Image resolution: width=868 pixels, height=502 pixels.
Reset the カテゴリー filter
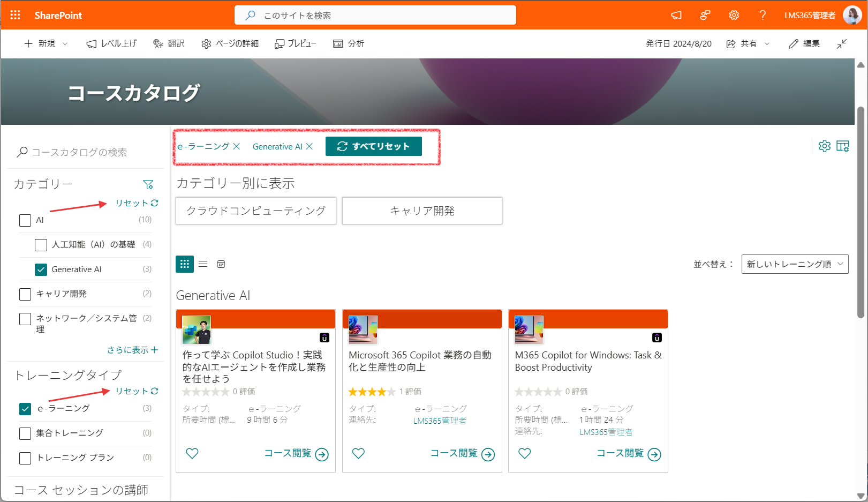click(137, 203)
